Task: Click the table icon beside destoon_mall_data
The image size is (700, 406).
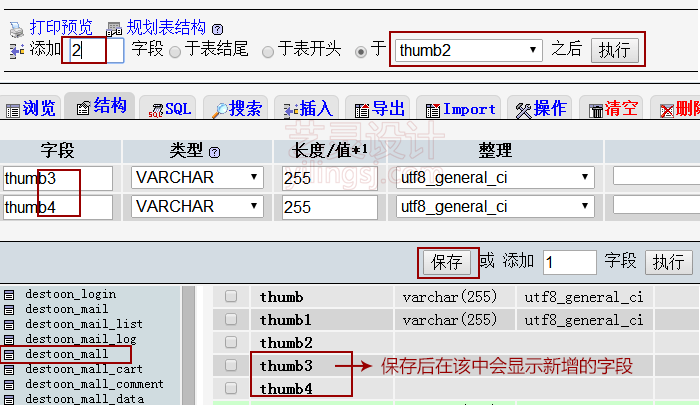Action: tap(9, 400)
